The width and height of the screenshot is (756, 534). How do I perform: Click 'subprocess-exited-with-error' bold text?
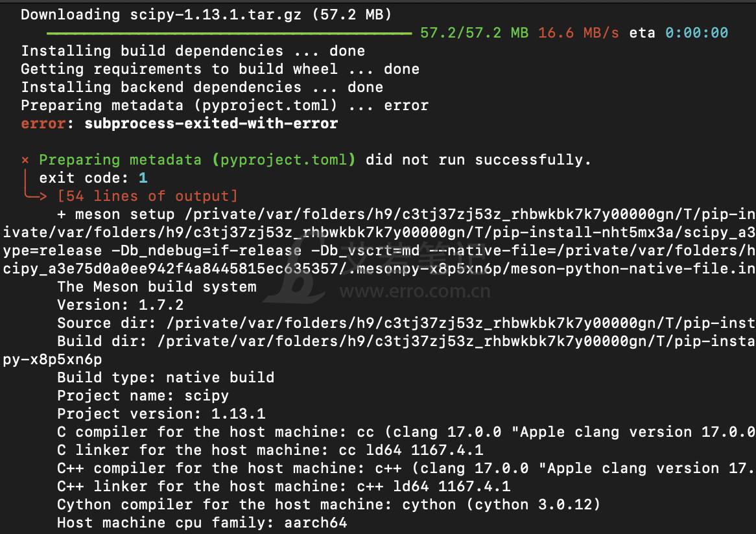point(211,123)
